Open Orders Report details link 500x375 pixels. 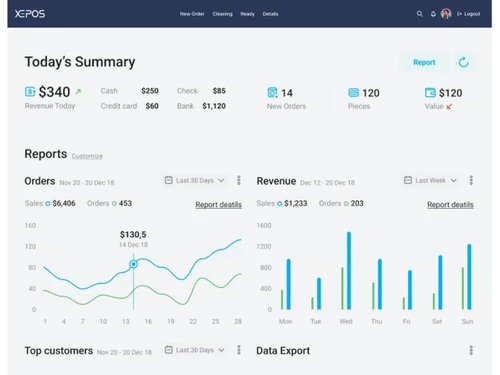coord(218,205)
